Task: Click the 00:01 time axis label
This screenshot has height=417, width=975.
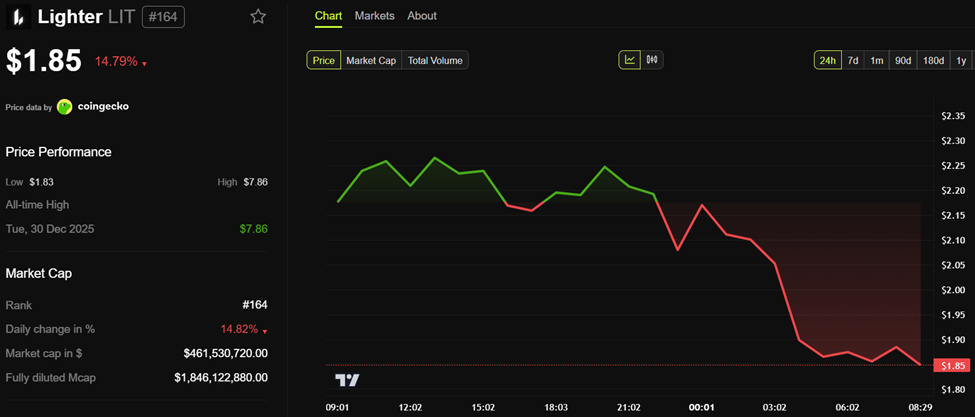Action: click(x=701, y=408)
